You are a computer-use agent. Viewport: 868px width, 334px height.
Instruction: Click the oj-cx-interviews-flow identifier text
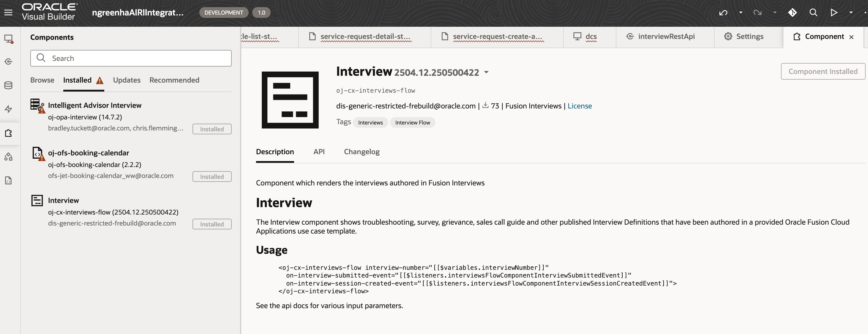[375, 90]
